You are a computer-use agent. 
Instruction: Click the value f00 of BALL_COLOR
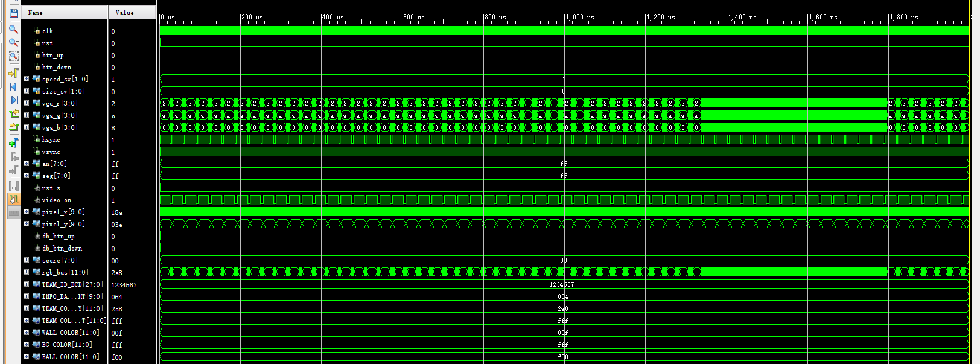(x=116, y=357)
